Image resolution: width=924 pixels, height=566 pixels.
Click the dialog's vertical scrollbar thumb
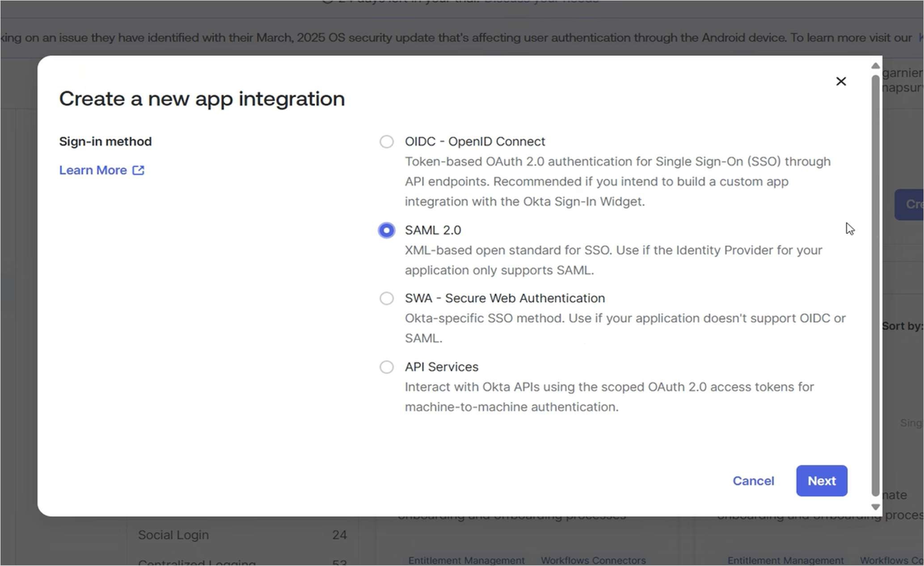click(875, 286)
